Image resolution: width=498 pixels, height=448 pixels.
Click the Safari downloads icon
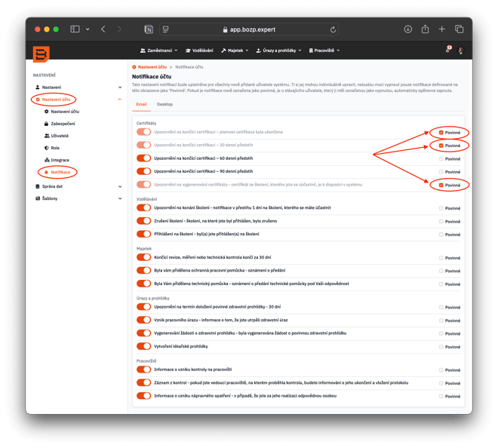(407, 29)
